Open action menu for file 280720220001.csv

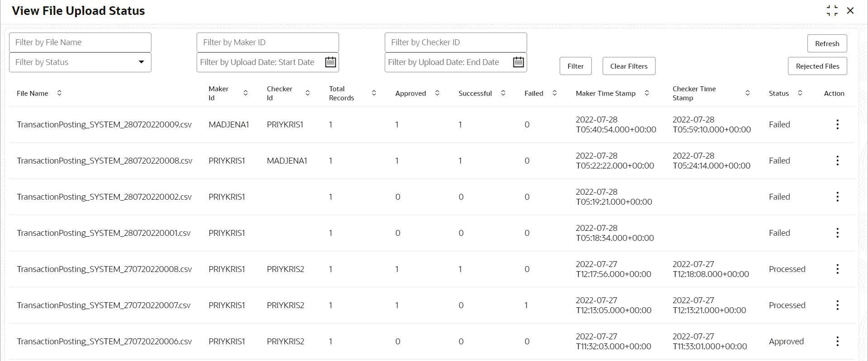coord(837,233)
